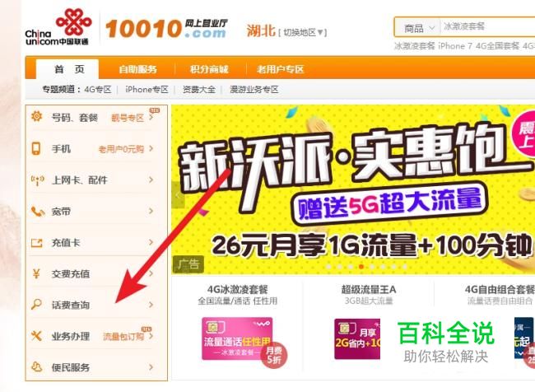The width and height of the screenshot is (535, 392).
Task: Select the highlighted orange carousel dot
Action: 361,266
